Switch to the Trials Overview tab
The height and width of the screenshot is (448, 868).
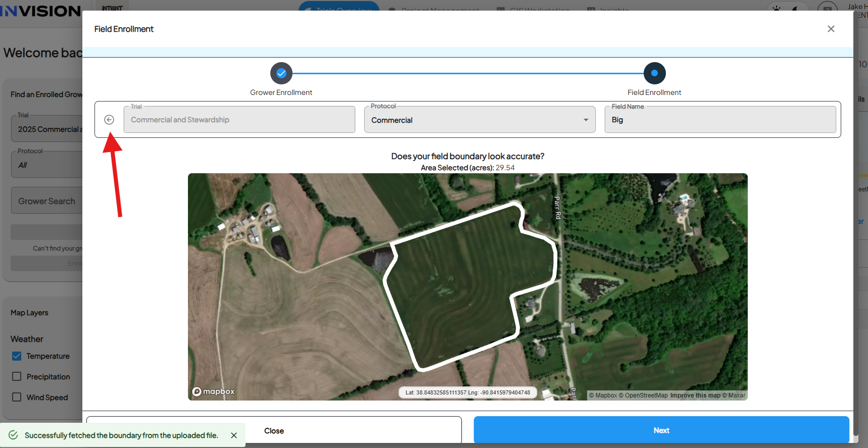tap(339, 7)
